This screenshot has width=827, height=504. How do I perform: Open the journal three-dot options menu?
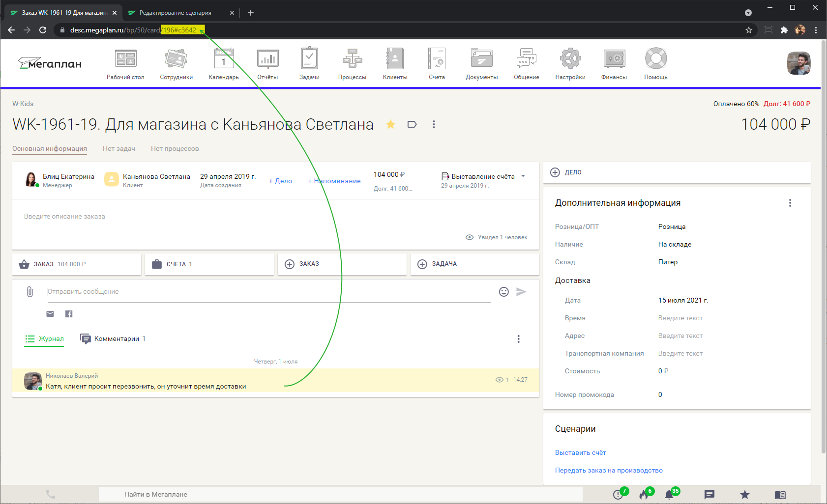(518, 339)
